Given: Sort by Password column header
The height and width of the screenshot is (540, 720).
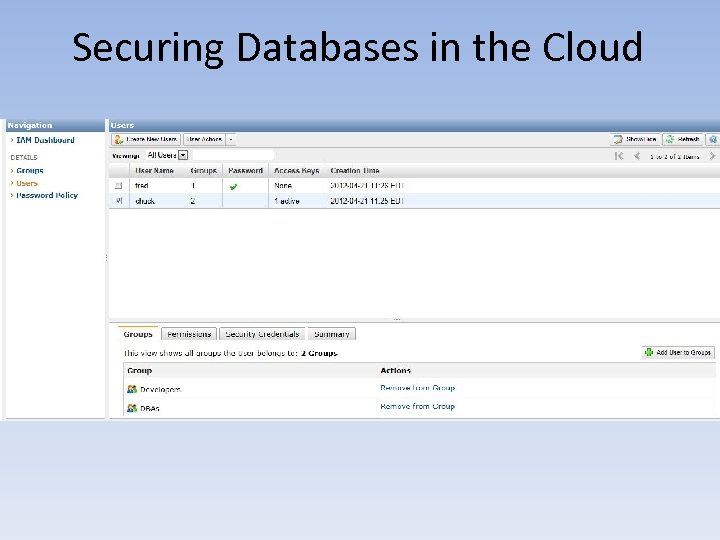Looking at the screenshot, I should (x=245, y=171).
